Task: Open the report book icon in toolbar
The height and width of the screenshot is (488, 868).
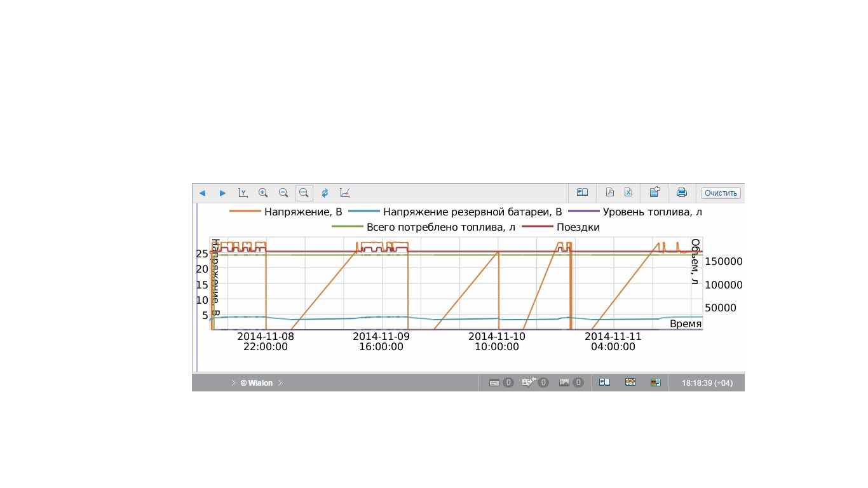Action: coord(582,193)
